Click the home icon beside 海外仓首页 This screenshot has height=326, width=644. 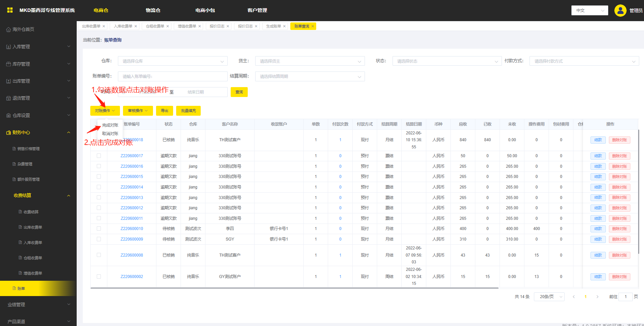[x=9, y=30]
